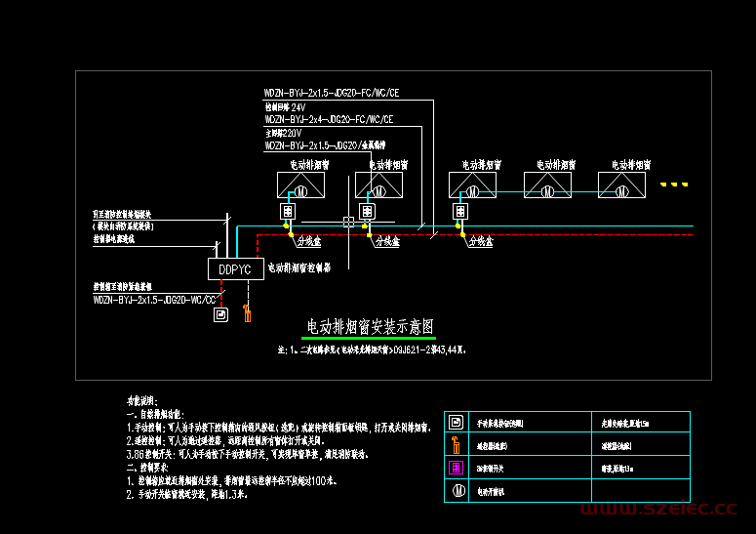Click the rightmost '分线盒' junction box label
This screenshot has height=534, width=756.
(x=481, y=241)
